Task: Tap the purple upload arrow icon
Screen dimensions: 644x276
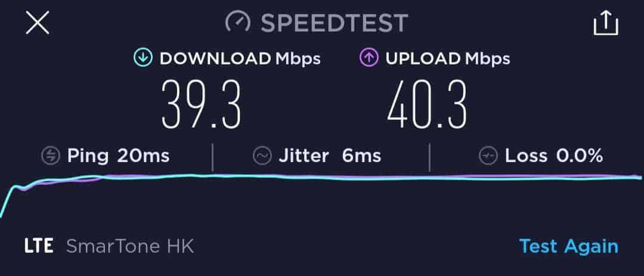Action: 369,58
